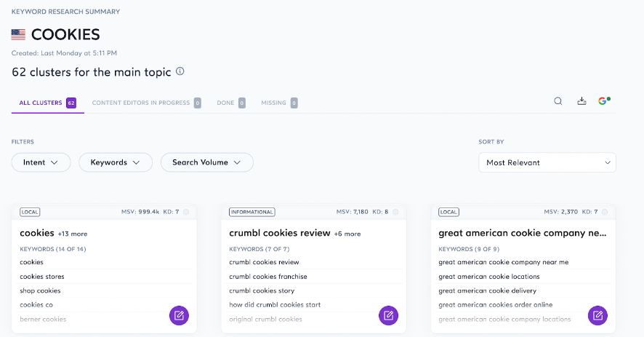Switch to the Done tab

click(231, 103)
